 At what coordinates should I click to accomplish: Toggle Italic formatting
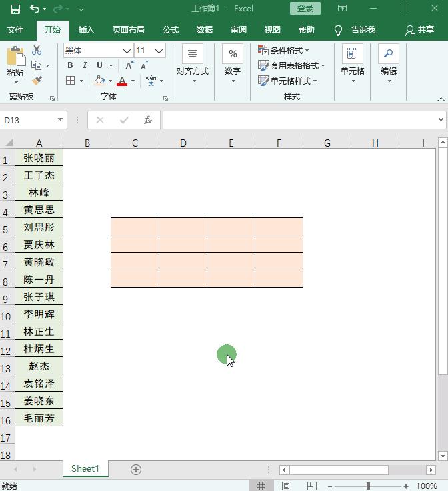click(x=85, y=65)
